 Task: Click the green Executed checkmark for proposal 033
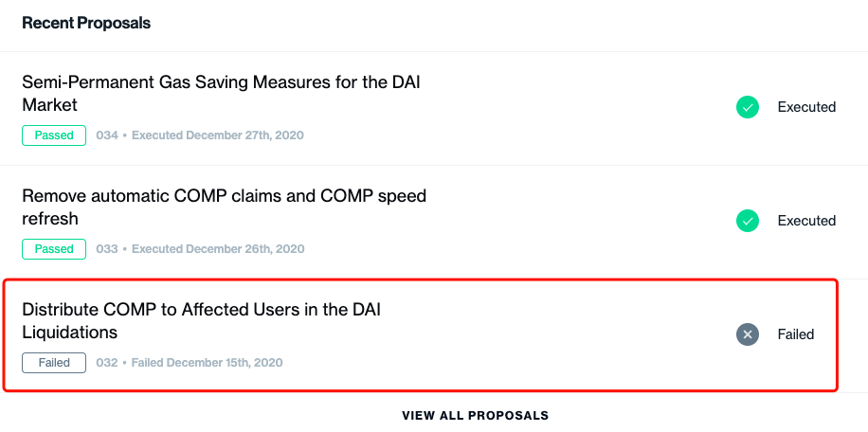click(748, 221)
